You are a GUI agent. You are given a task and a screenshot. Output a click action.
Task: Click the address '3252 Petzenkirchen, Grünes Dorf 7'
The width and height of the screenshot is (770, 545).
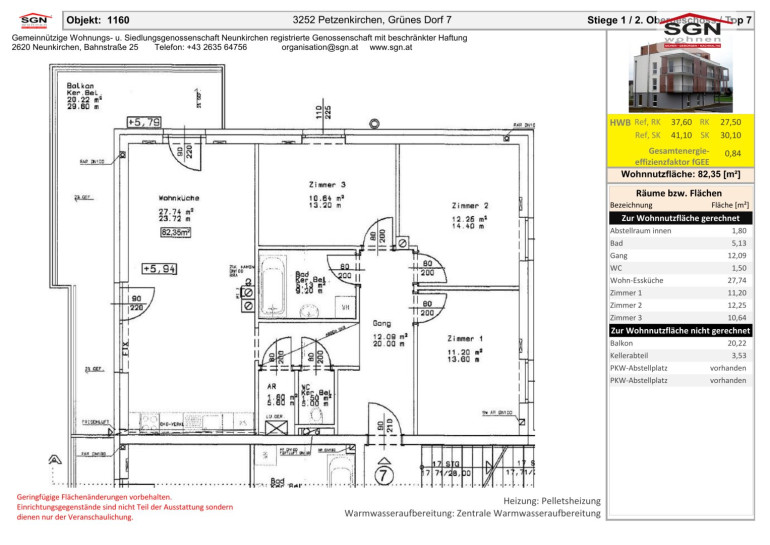(372, 20)
